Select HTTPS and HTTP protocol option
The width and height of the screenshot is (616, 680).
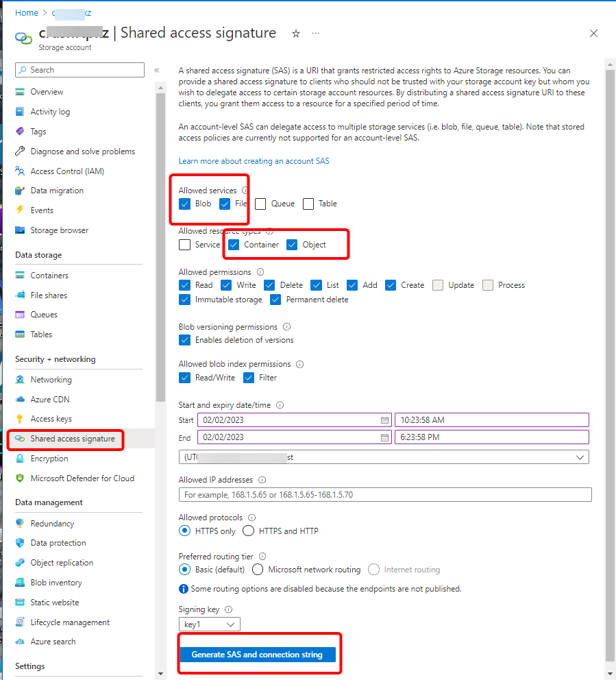pyautogui.click(x=249, y=531)
